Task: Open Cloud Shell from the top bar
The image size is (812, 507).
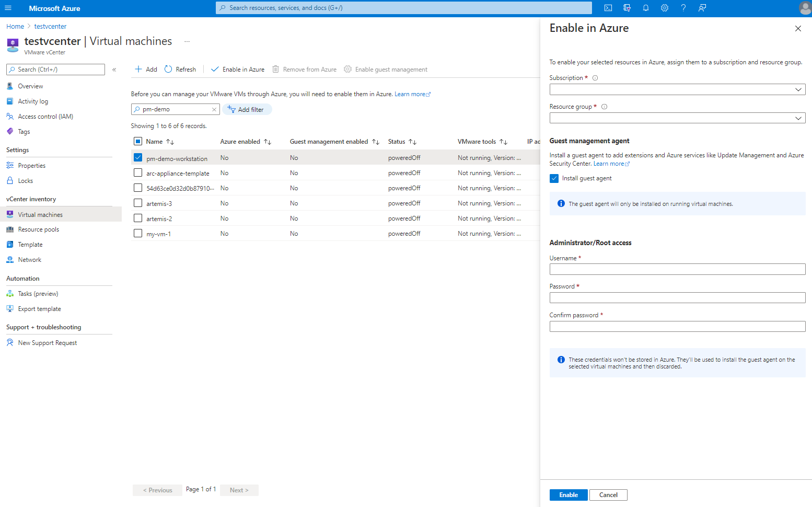Action: tap(608, 8)
